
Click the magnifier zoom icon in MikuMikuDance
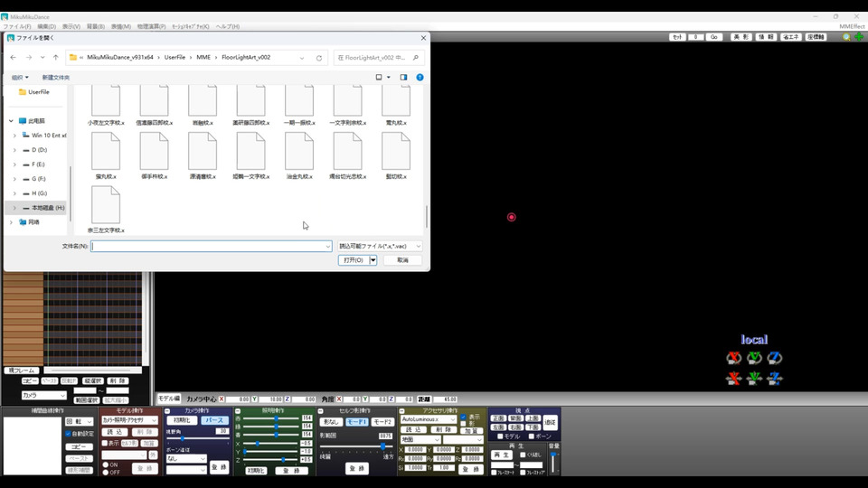pyautogui.click(x=846, y=37)
